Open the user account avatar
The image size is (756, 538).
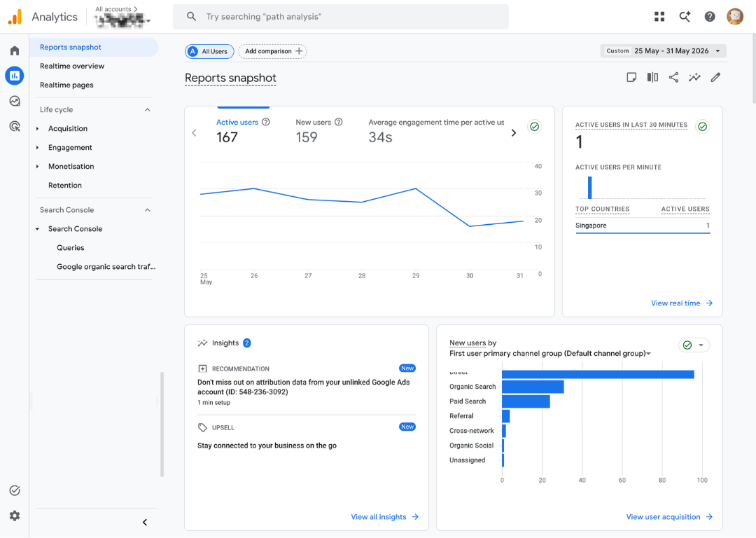[735, 17]
